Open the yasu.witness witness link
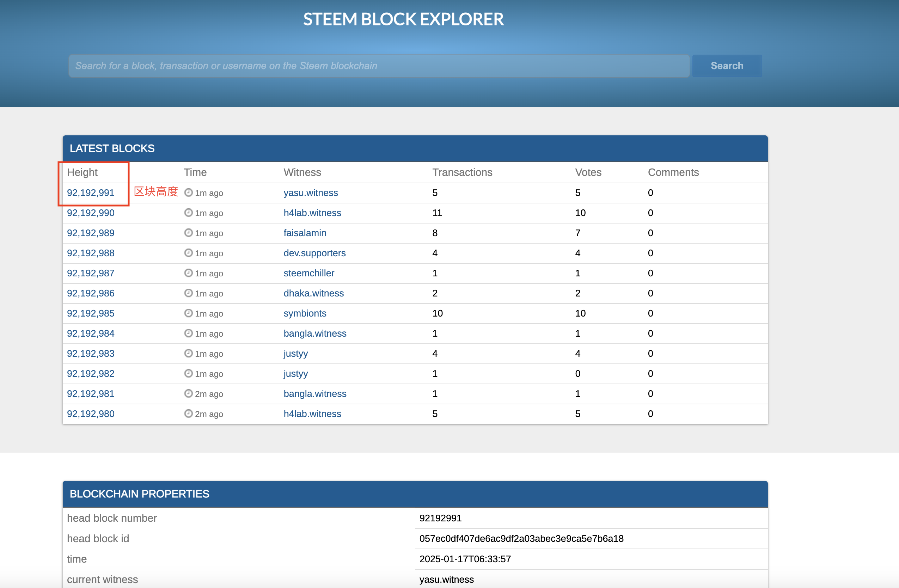This screenshot has height=588, width=899. pos(311,192)
